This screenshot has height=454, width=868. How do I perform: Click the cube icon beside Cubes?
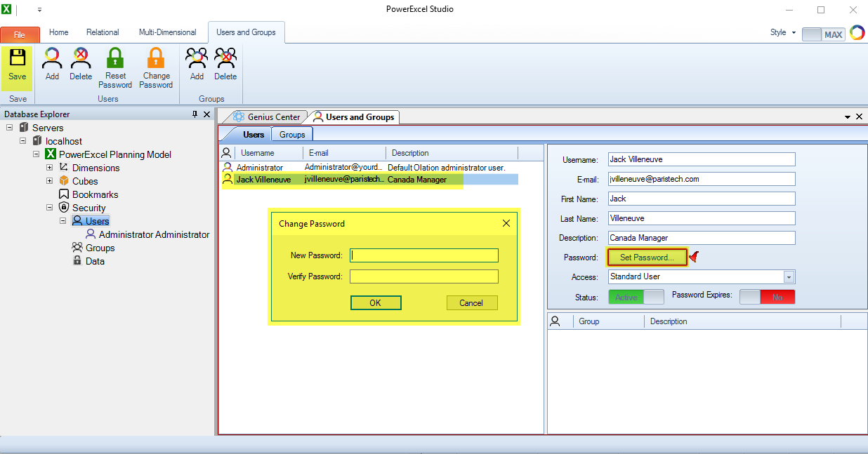(64, 181)
